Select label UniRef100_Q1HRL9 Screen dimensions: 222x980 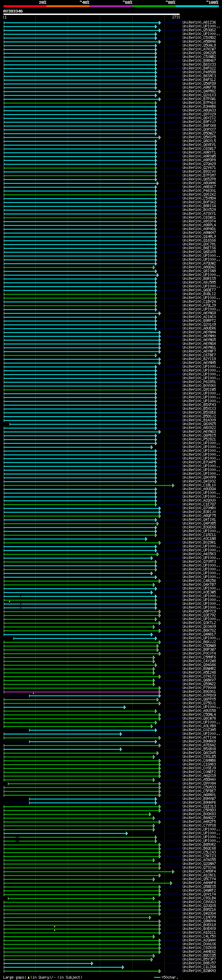coord(199,237)
